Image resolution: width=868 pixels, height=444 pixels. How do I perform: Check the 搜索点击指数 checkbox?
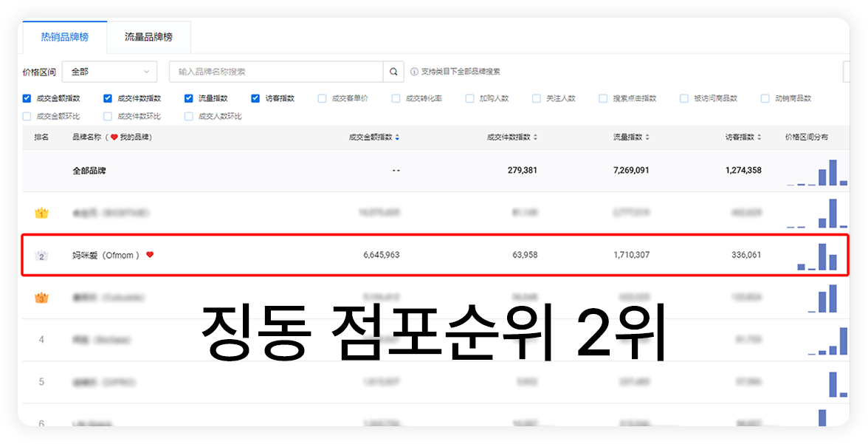click(x=603, y=98)
